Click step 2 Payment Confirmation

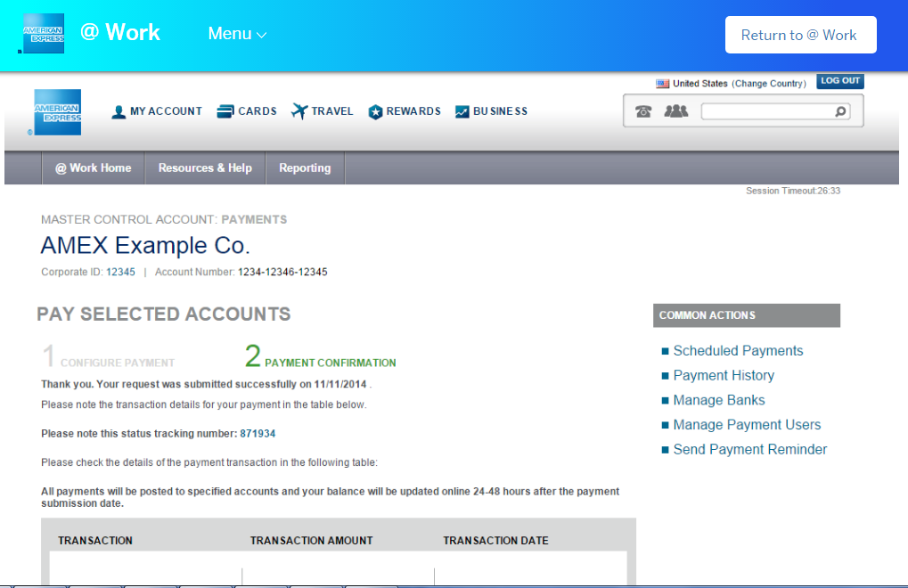pos(320,356)
